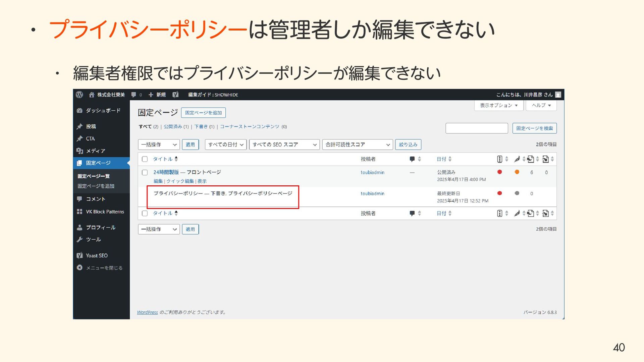The image size is (644, 362).
Task: Click the page search input field
Action: 476,128
